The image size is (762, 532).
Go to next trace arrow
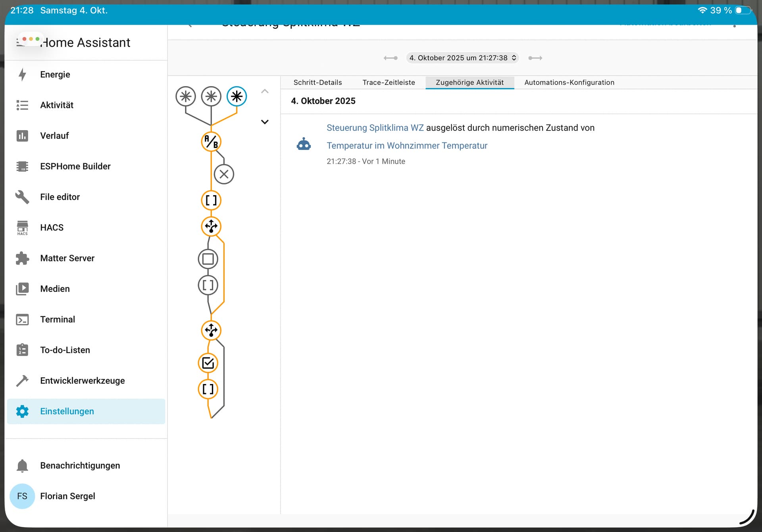(x=535, y=58)
